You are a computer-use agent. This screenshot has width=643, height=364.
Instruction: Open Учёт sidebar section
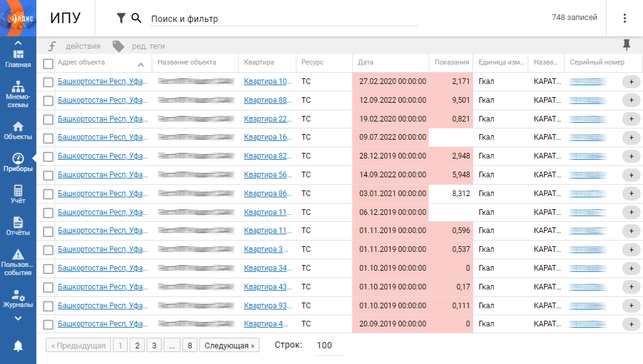[x=18, y=195]
